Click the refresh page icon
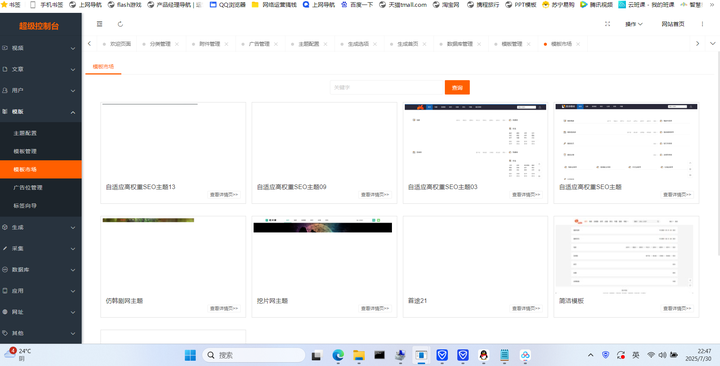Screen dimensions: 720x366 [120, 24]
